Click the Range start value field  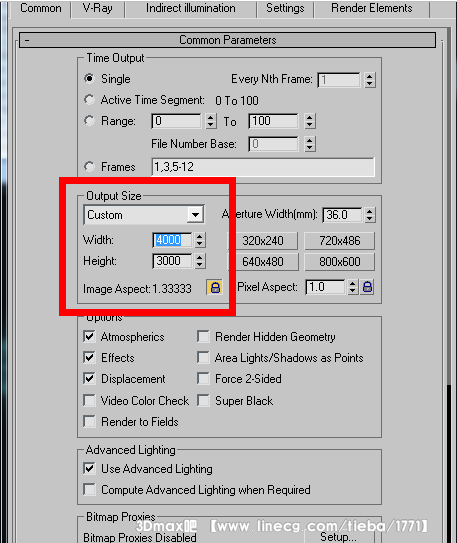click(x=176, y=121)
